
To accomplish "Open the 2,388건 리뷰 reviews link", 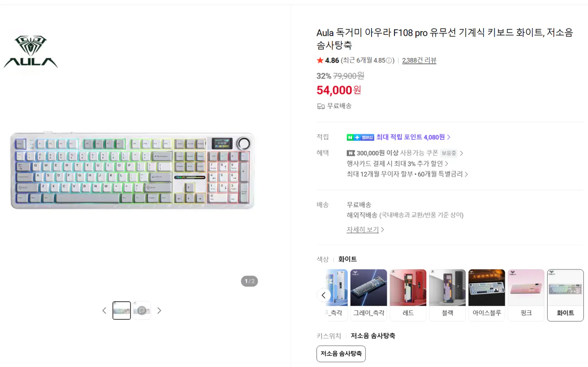I will pos(419,60).
